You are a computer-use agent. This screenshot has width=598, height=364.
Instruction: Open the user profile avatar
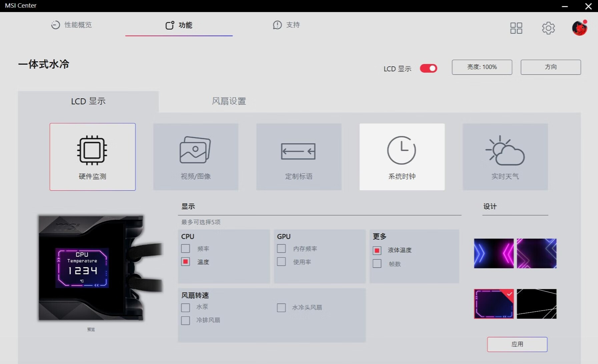pyautogui.click(x=579, y=28)
